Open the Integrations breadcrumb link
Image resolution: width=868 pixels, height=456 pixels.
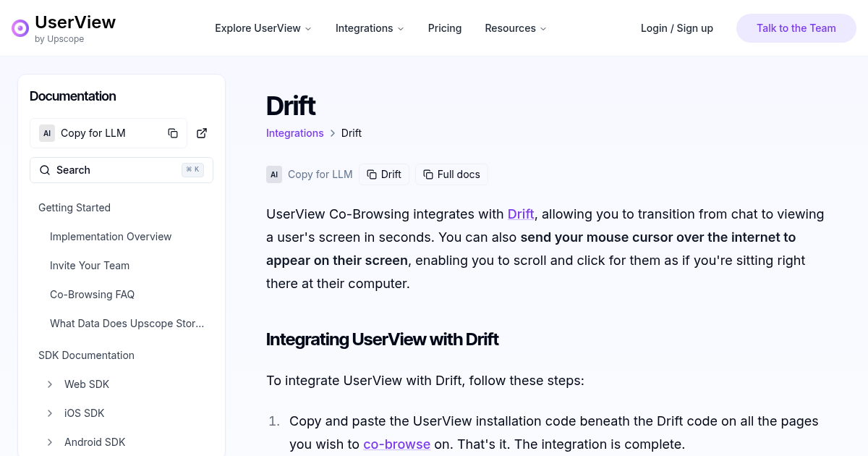295,133
